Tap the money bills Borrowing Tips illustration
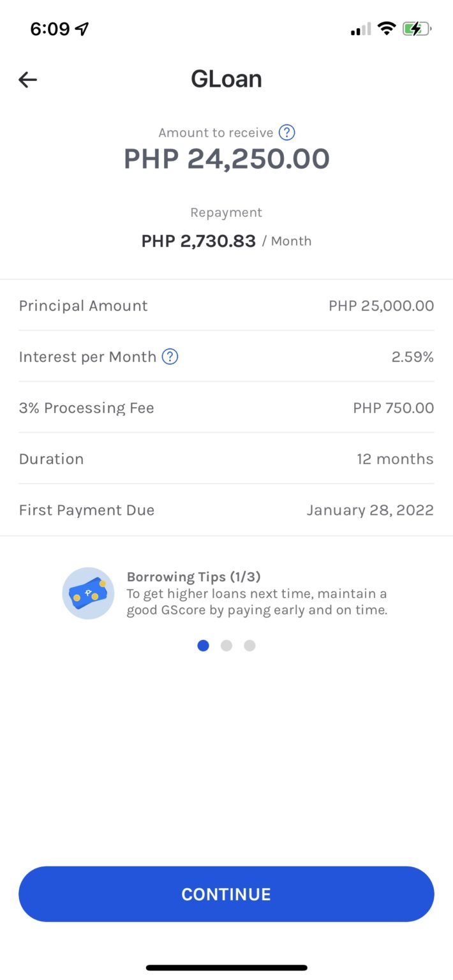The image size is (453, 980). pyautogui.click(x=88, y=593)
